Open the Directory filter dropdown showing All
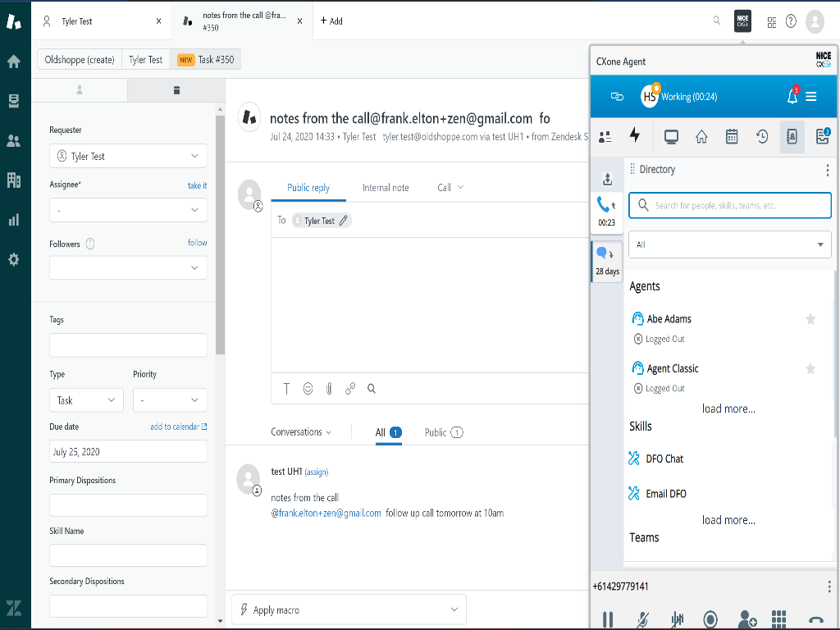The image size is (840, 630). 729,244
